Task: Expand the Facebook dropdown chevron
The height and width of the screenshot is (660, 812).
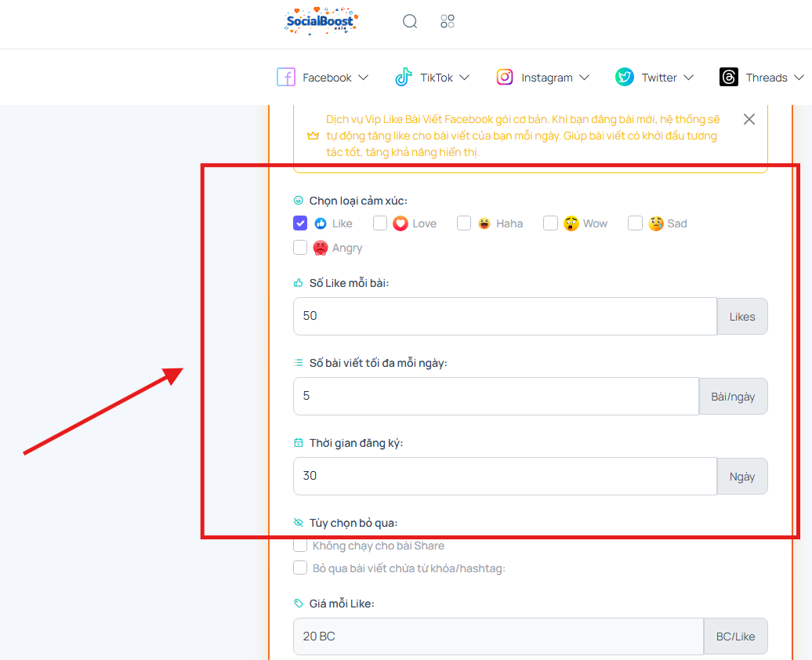Action: pos(363,78)
